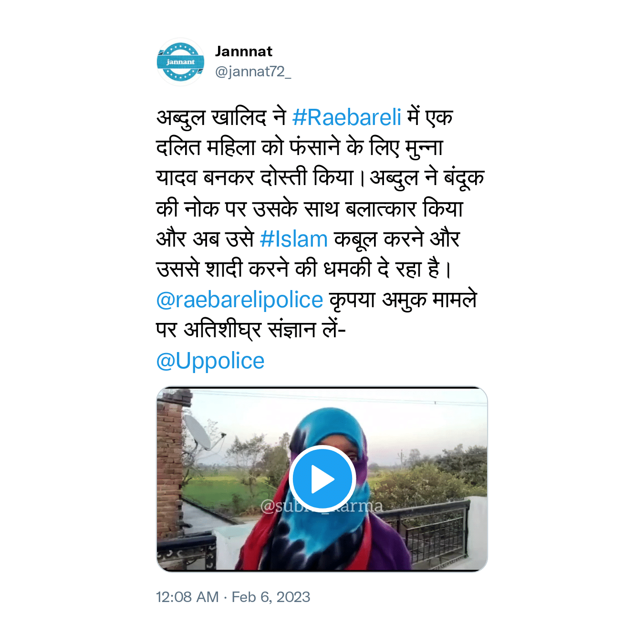The image size is (644, 644).
Task: Open the #Raebareli hashtag
Action: [347, 117]
